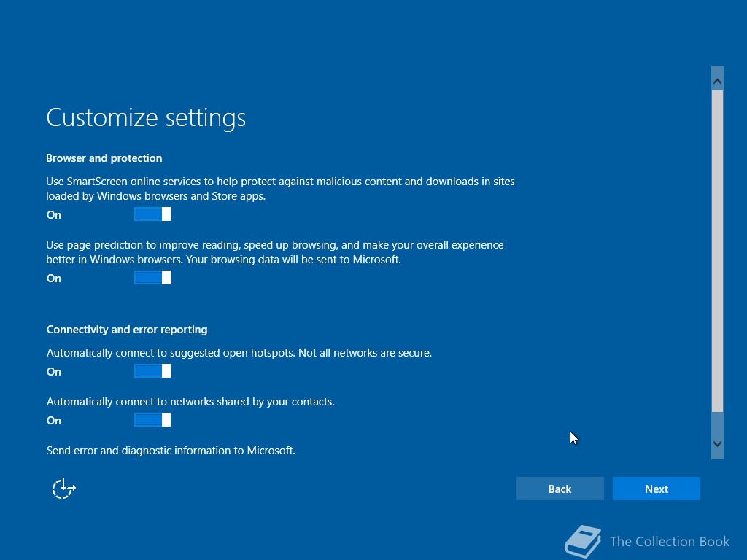Click the scrollbar down arrow
747x560 pixels.
pyautogui.click(x=717, y=444)
